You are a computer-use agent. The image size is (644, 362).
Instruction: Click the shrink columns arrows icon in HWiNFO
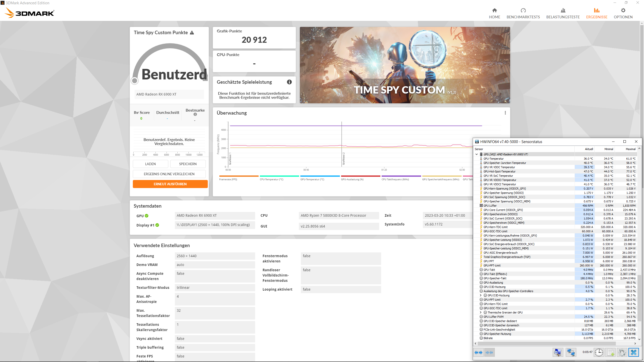click(x=489, y=352)
